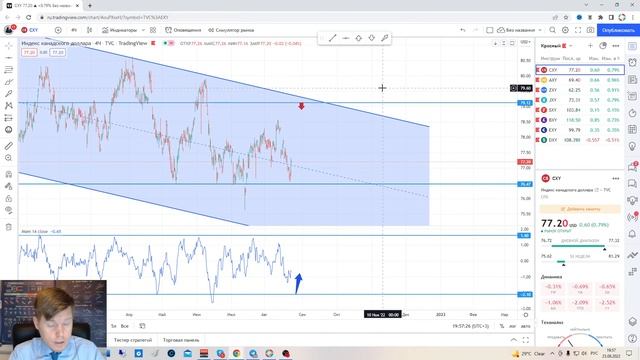Toggle авто auto scale
Image resolution: width=640 pixels, height=360 pixels.
[526, 326]
